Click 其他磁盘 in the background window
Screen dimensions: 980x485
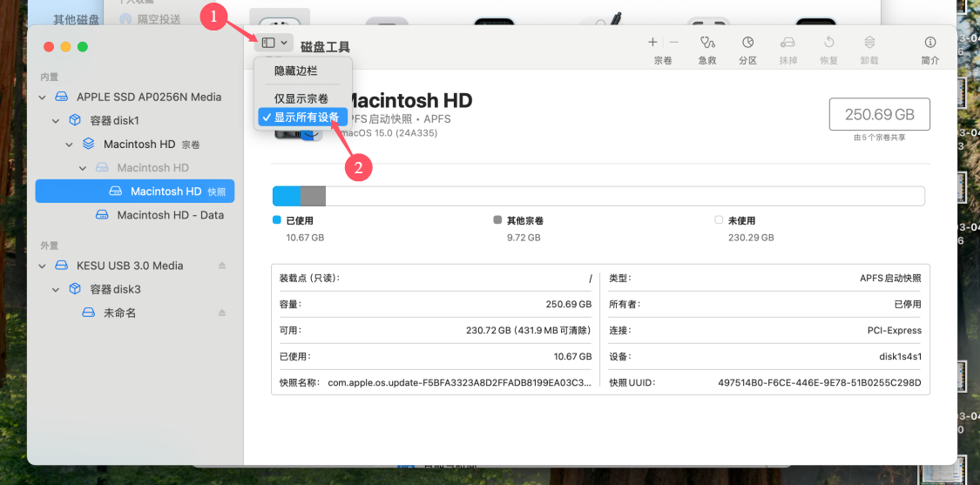click(x=76, y=19)
